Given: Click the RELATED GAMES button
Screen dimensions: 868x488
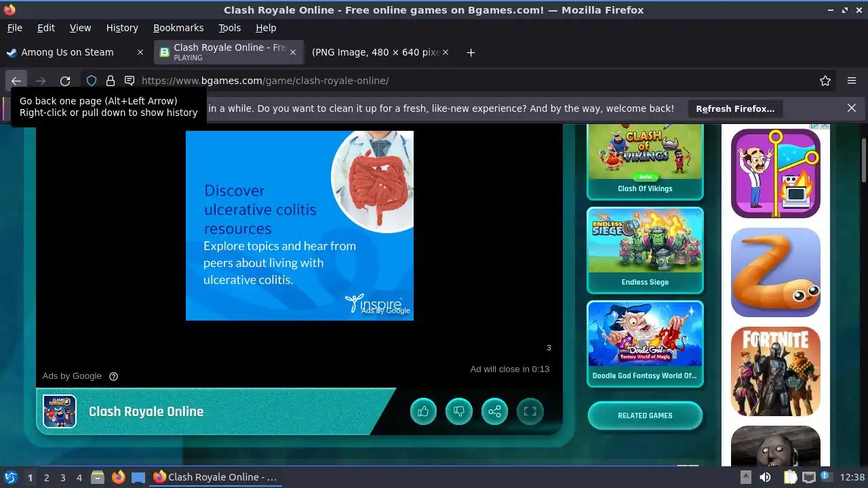Looking at the screenshot, I should coord(645,415).
